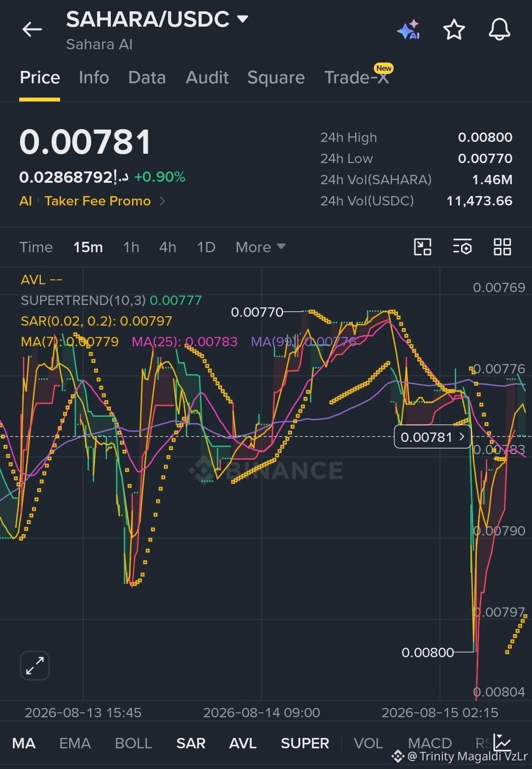Tap the 0.00790 price axis label
532x769 pixels.
pyautogui.click(x=499, y=531)
